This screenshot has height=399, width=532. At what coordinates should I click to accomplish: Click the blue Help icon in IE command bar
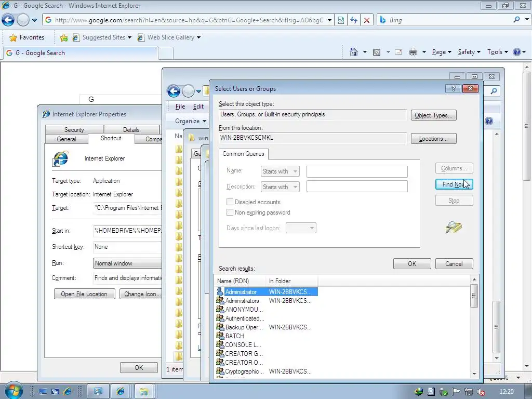[517, 52]
